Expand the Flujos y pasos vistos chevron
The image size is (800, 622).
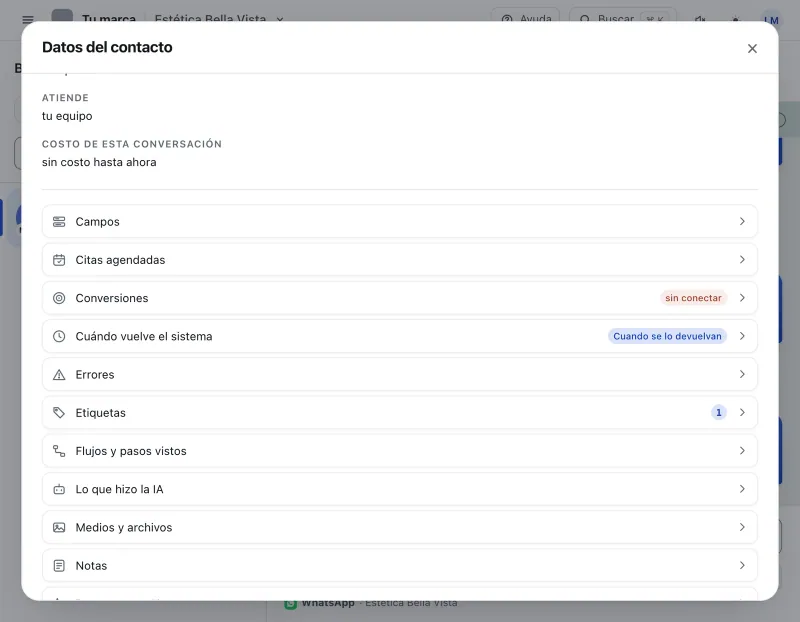(x=742, y=451)
